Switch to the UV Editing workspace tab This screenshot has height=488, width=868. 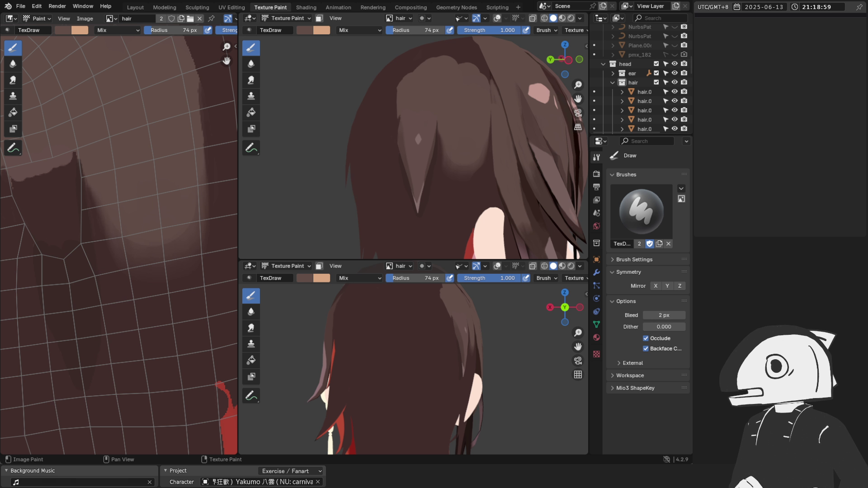[x=231, y=7]
